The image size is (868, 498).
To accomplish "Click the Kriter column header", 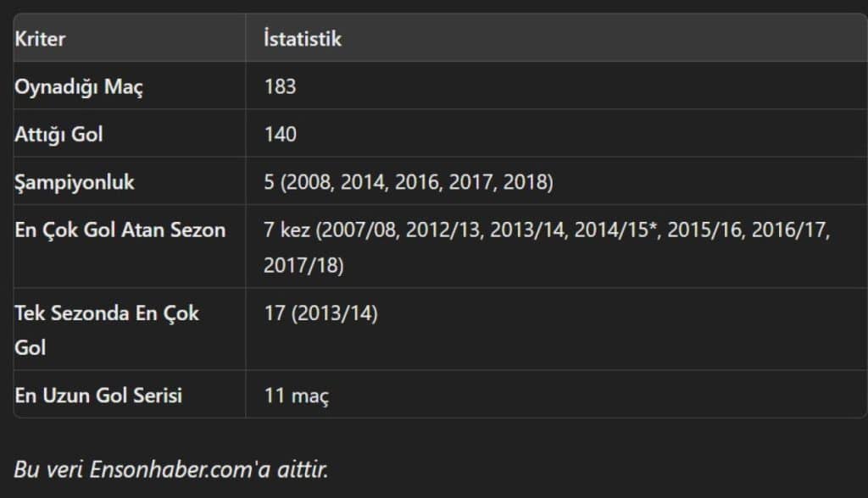I will click(40, 39).
